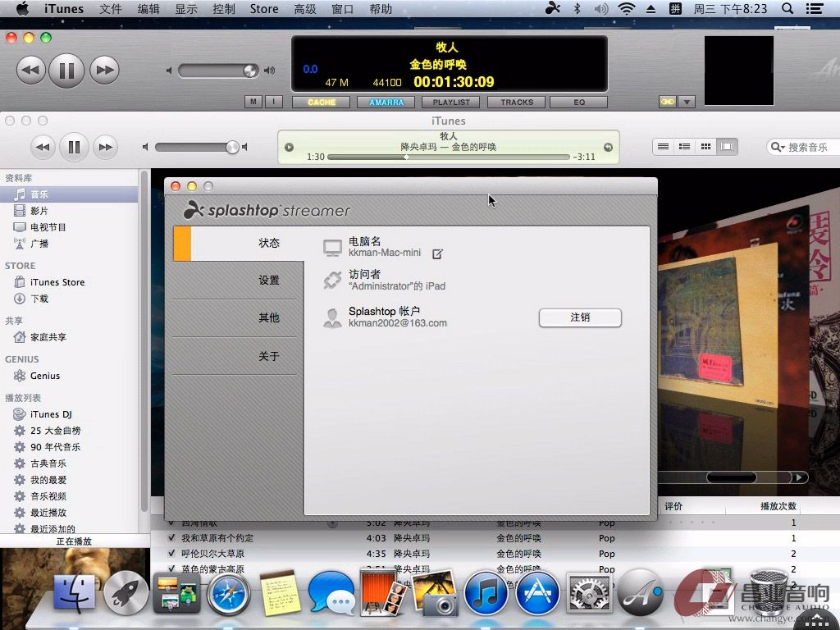This screenshot has height=630, width=840.
Task: Open the 控制 menu in menu bar
Action: pos(223,8)
